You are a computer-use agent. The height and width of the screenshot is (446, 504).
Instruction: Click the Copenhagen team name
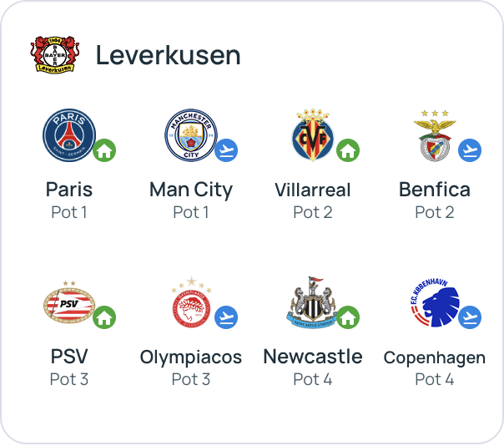click(435, 357)
